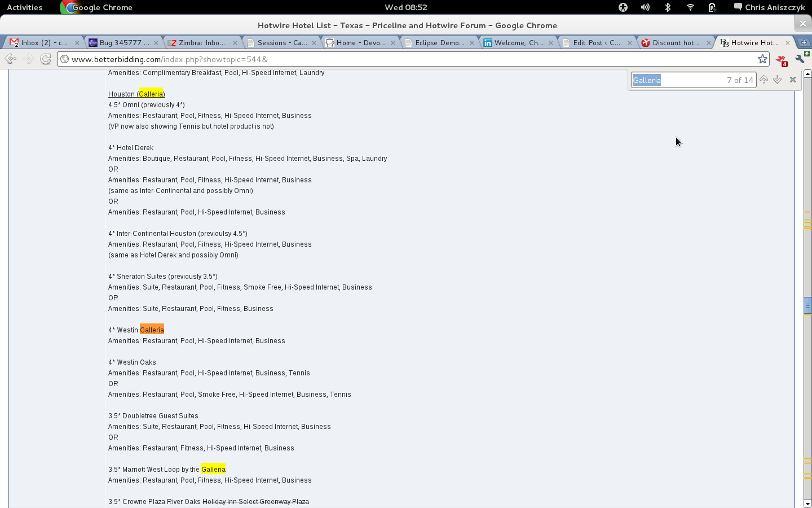The image size is (812, 508).
Task: Close the Bug 345777 tab
Action: [x=156, y=43]
